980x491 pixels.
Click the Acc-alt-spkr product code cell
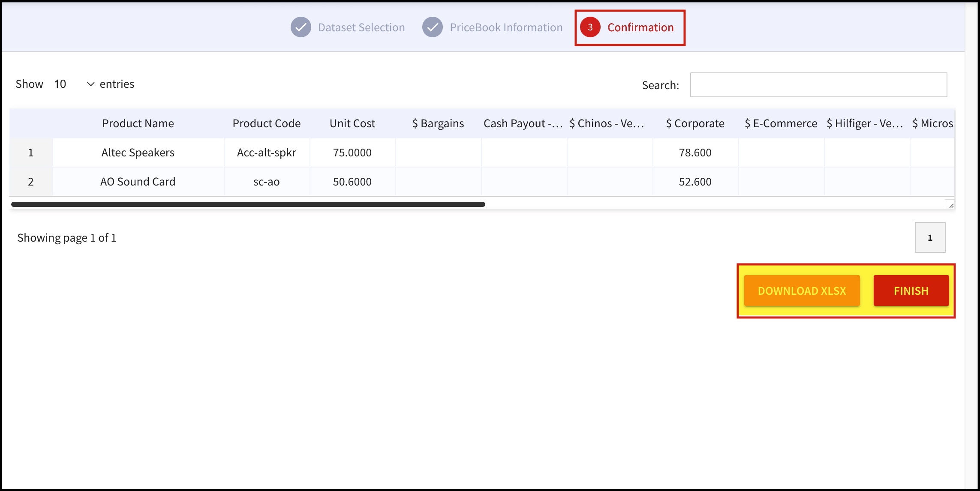point(267,153)
